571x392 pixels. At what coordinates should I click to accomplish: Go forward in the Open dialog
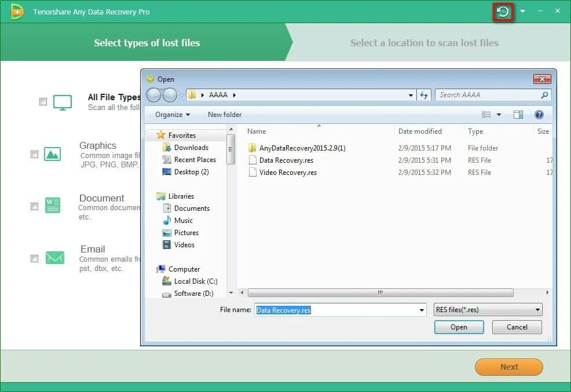coord(170,95)
